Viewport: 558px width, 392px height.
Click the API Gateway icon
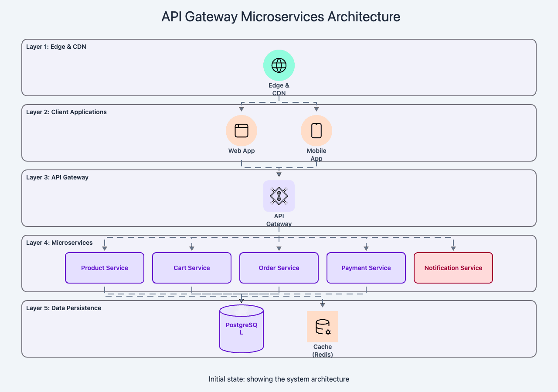coord(279,196)
